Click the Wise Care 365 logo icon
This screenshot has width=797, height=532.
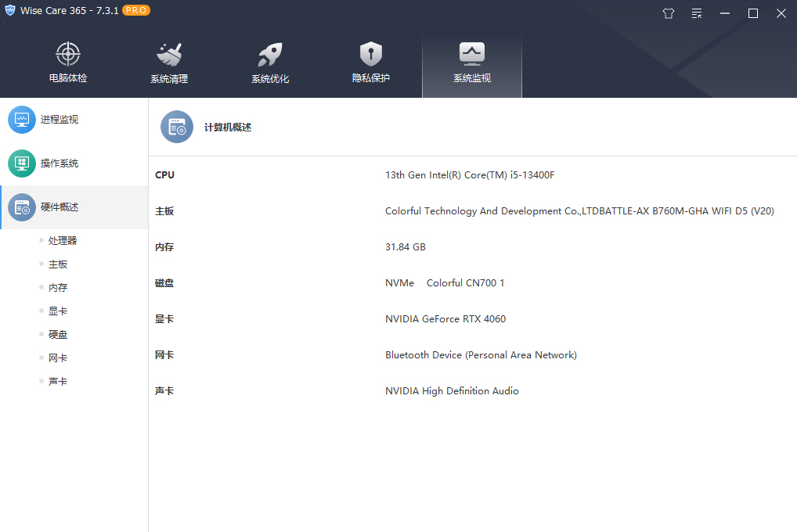9,10
